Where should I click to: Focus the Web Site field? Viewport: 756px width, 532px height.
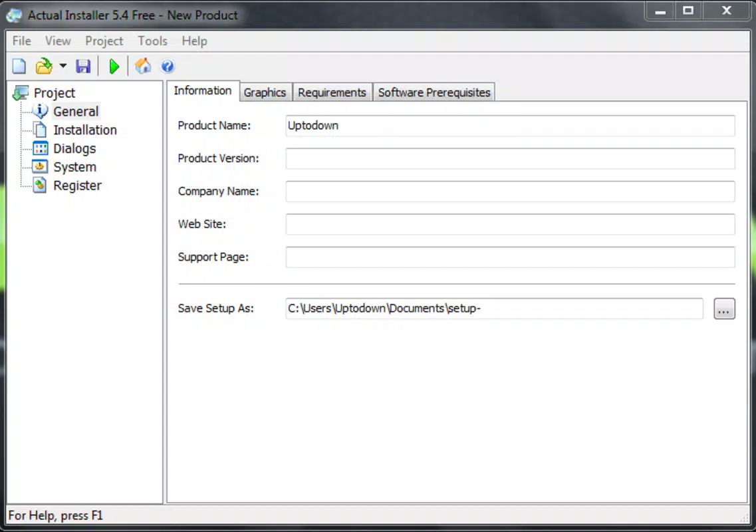[x=510, y=224]
